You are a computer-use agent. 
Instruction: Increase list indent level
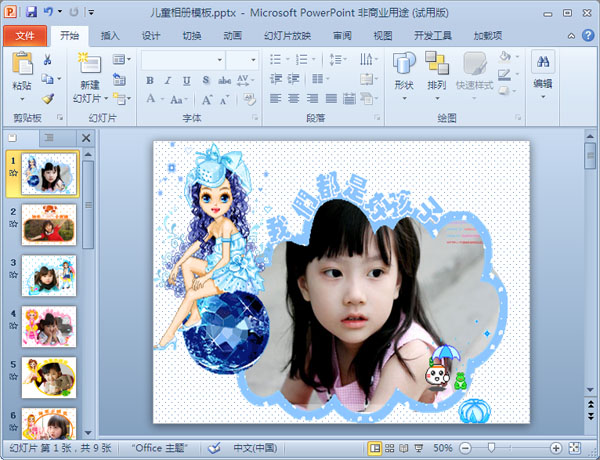pos(293,79)
